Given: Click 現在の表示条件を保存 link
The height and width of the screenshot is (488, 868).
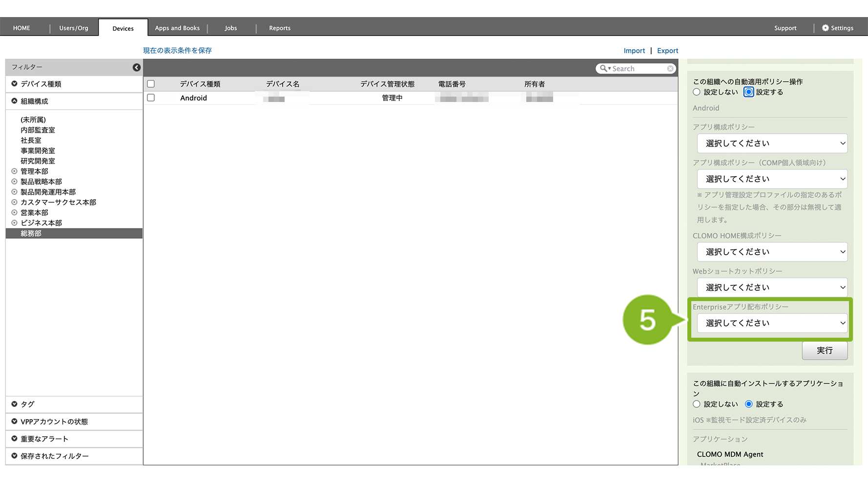Looking at the screenshot, I should pos(177,50).
